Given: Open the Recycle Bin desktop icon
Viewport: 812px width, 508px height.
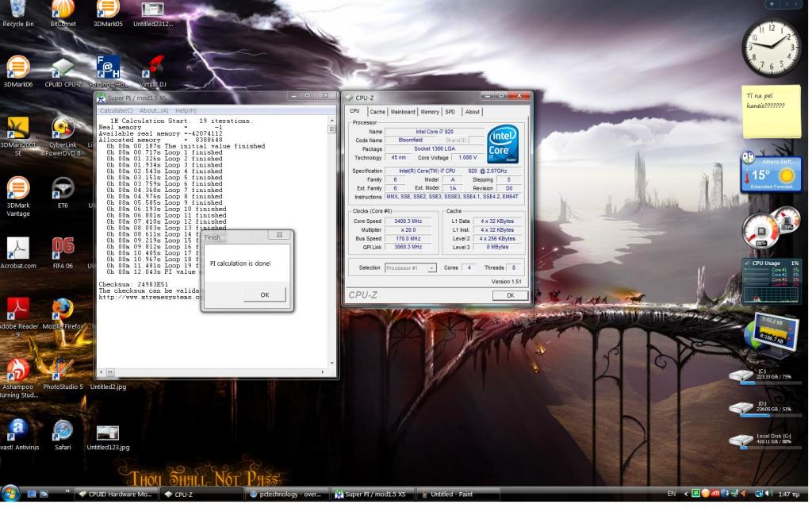Looking at the screenshot, I should pyautogui.click(x=17, y=13).
